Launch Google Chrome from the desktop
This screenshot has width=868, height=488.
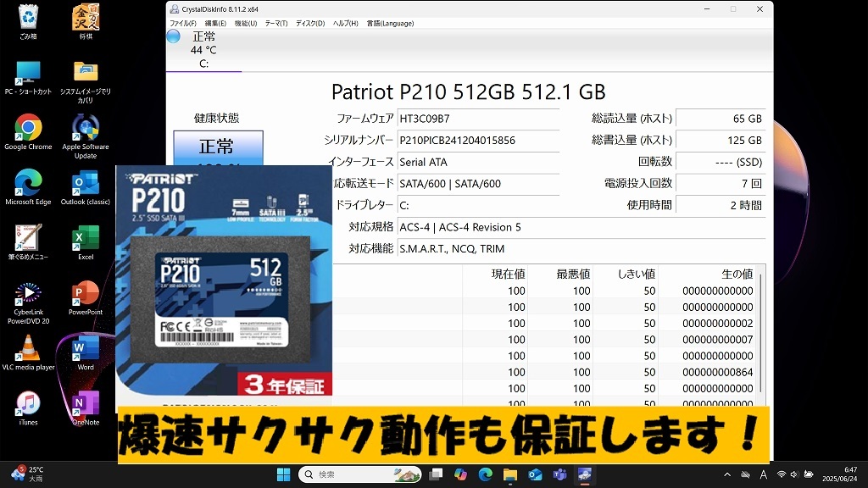(x=28, y=132)
